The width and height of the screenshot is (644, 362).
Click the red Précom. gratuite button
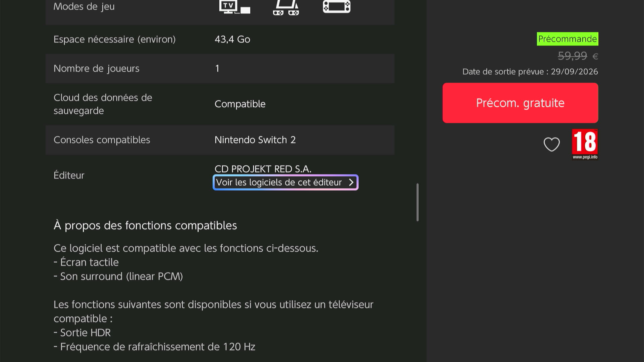point(520,103)
